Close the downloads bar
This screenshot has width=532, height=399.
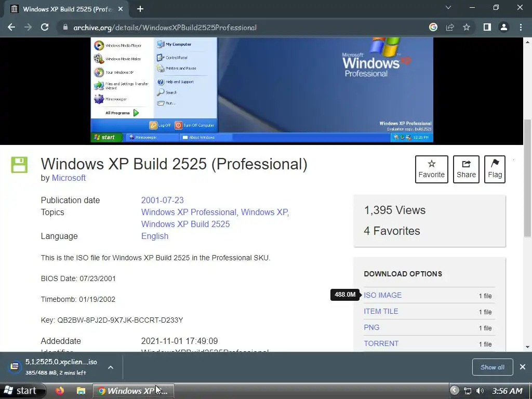[523, 367]
